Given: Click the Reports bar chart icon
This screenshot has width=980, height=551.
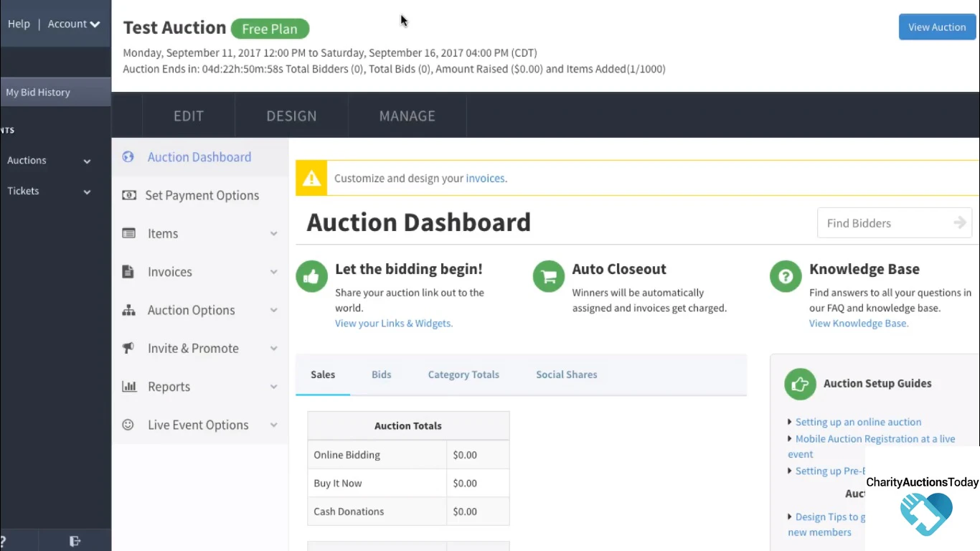Looking at the screenshot, I should 129,387.
